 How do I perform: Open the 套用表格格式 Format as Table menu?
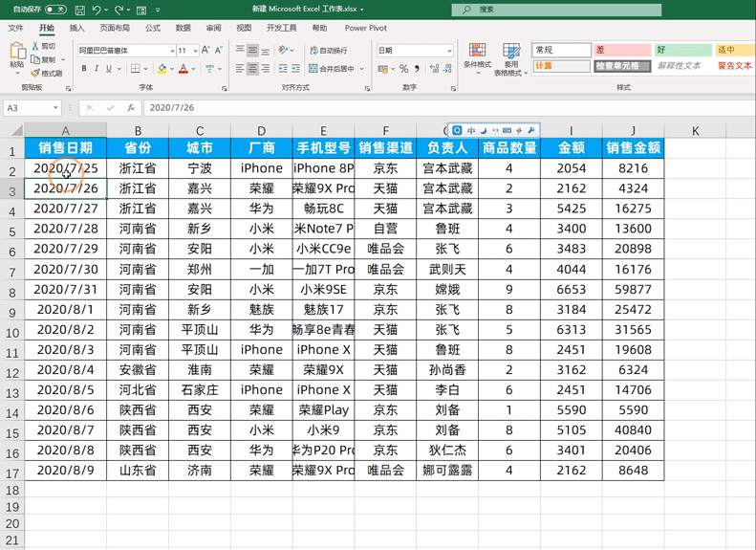tap(511, 59)
